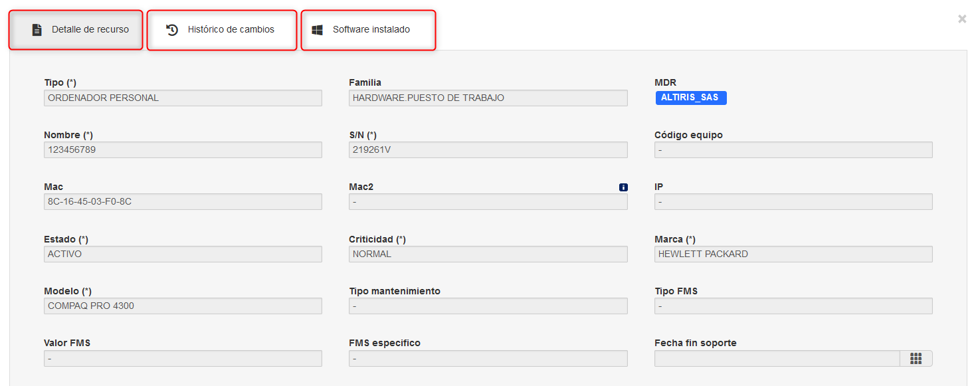980x386 pixels.
Task: Click the Mac address field
Action: [x=183, y=202]
